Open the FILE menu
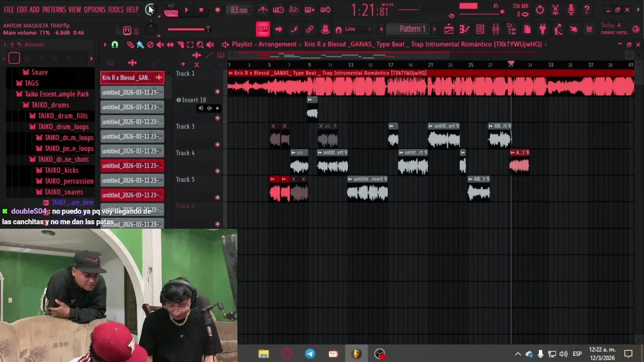Image resolution: width=644 pixels, height=362 pixels. (x=9, y=10)
